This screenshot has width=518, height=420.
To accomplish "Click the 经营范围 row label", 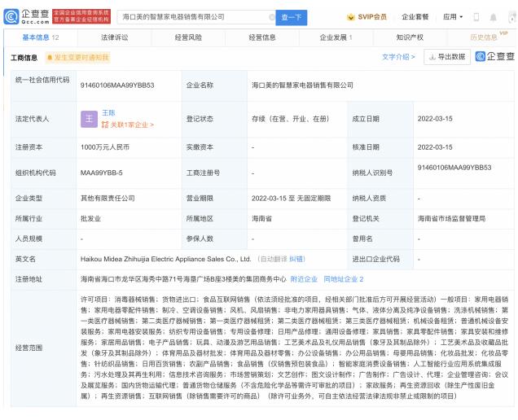I will click(x=29, y=348).
